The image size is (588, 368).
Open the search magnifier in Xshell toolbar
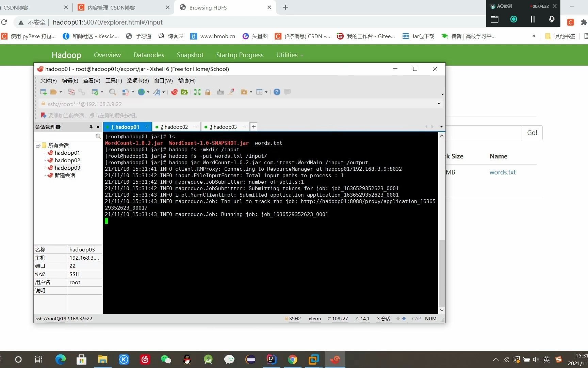[x=113, y=92]
